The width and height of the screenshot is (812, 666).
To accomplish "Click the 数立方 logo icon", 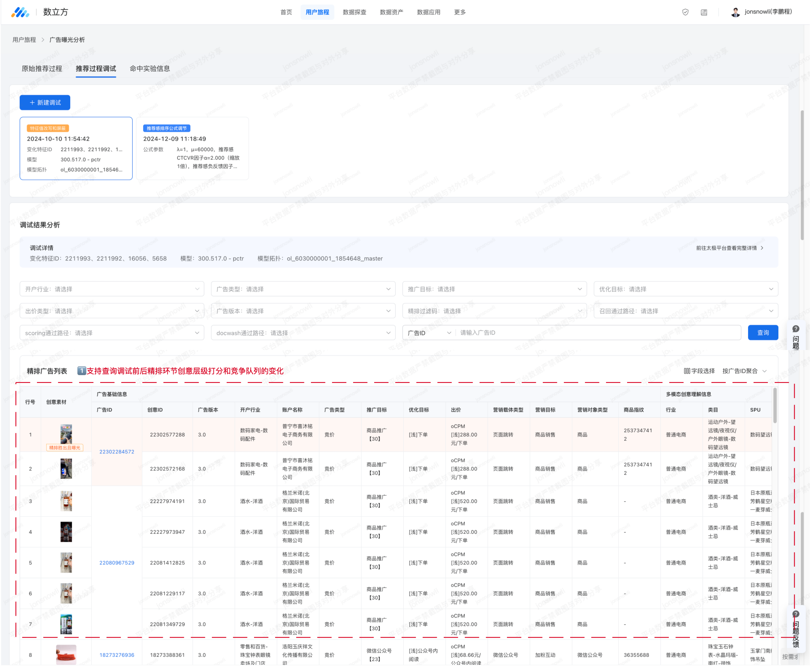I will click(x=20, y=12).
